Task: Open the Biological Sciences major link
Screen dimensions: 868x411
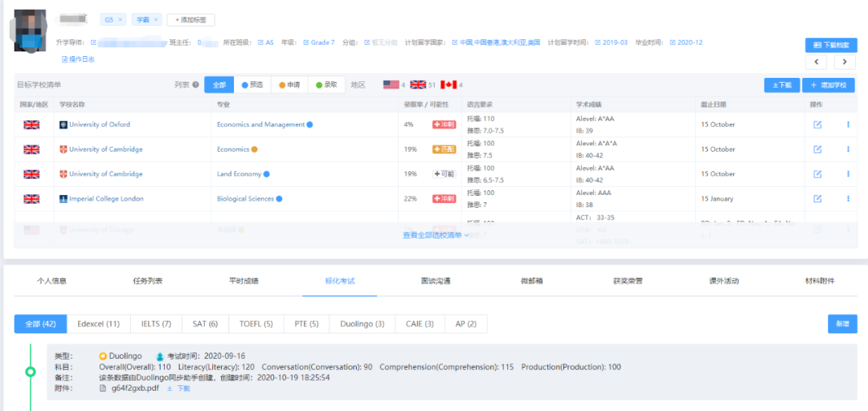Action: (x=245, y=198)
